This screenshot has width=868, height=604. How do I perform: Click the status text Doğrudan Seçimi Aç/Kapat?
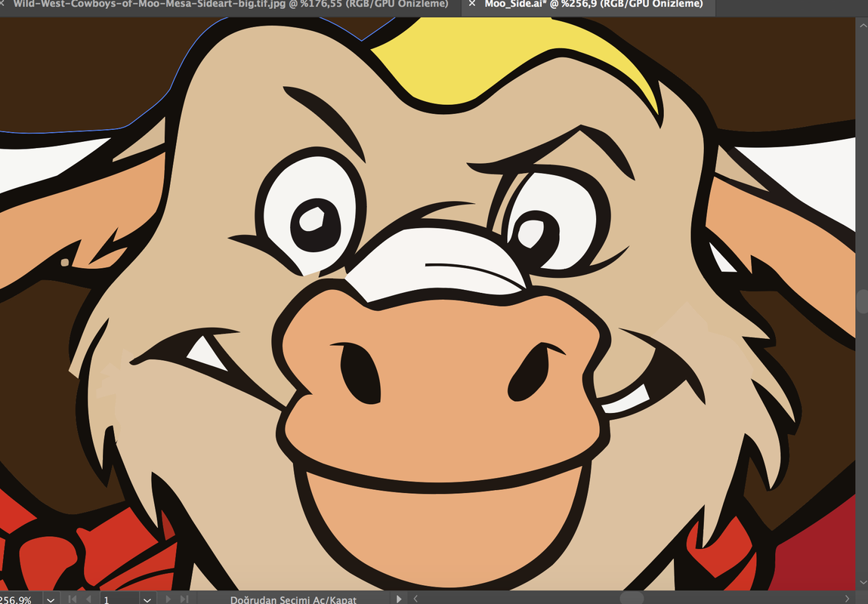[293, 599]
